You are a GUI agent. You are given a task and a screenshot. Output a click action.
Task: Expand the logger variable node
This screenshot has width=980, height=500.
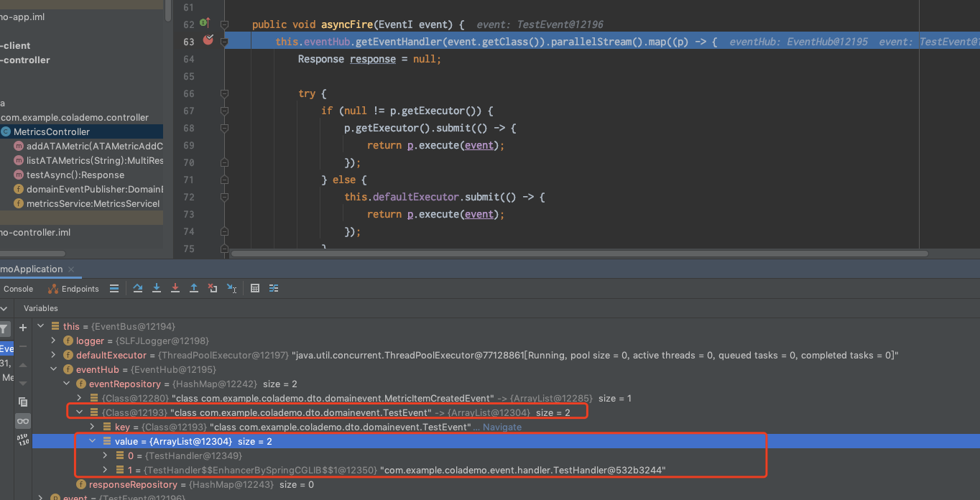pyautogui.click(x=53, y=341)
